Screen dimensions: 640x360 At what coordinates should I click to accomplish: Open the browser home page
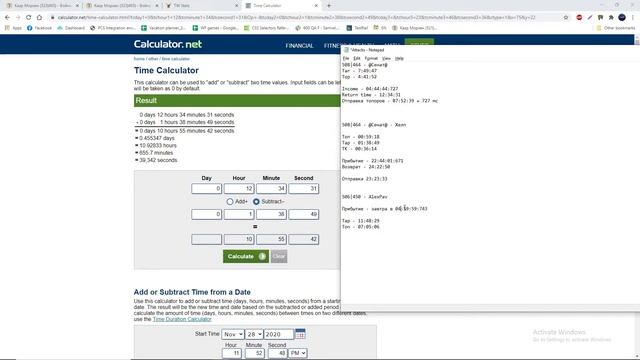[39, 18]
